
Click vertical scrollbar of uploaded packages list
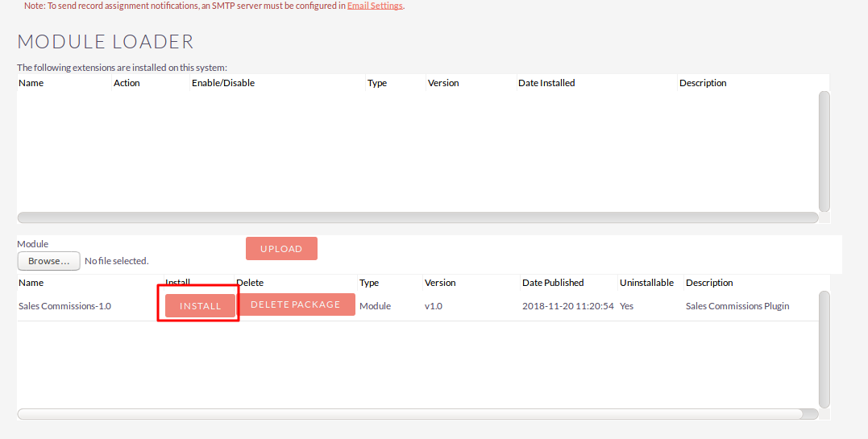point(824,350)
